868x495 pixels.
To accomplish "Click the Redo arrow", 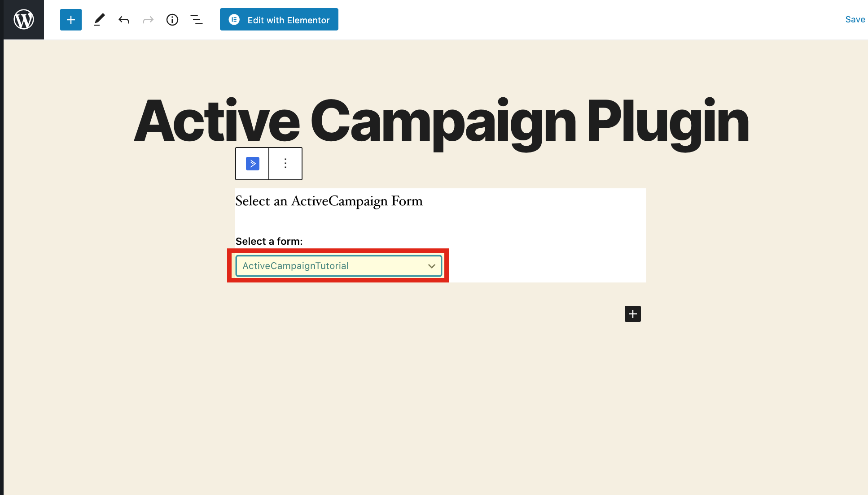I will (148, 20).
